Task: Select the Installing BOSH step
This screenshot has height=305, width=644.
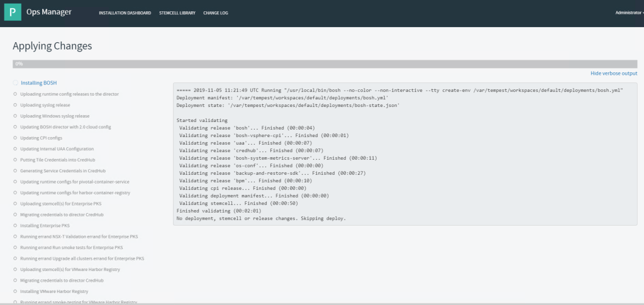Action: [x=38, y=82]
